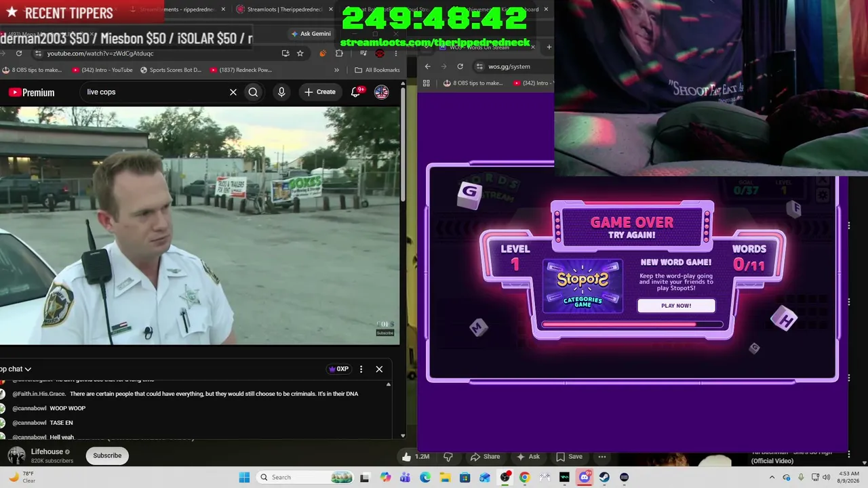The height and width of the screenshot is (488, 868).
Task: Clear the YouTube search box text
Action: [233, 92]
